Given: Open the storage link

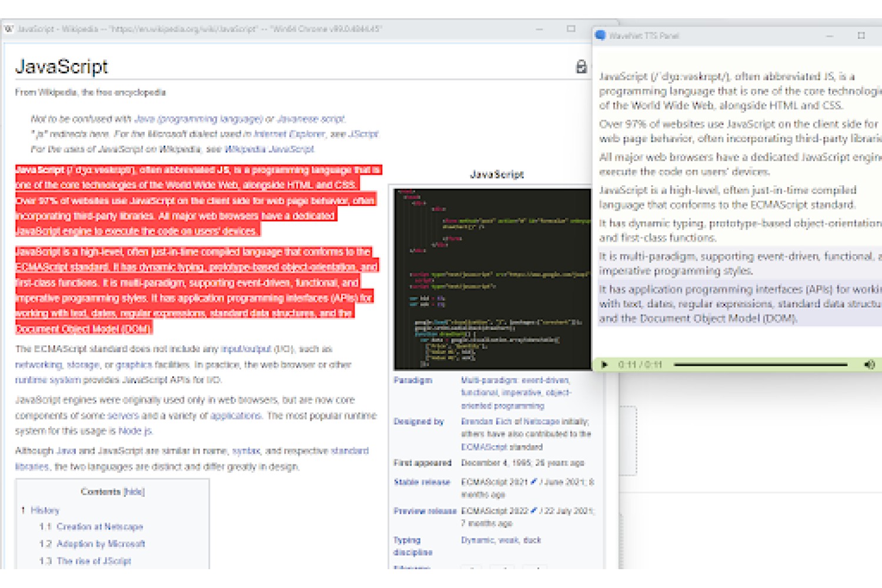Looking at the screenshot, I should click(x=83, y=365).
